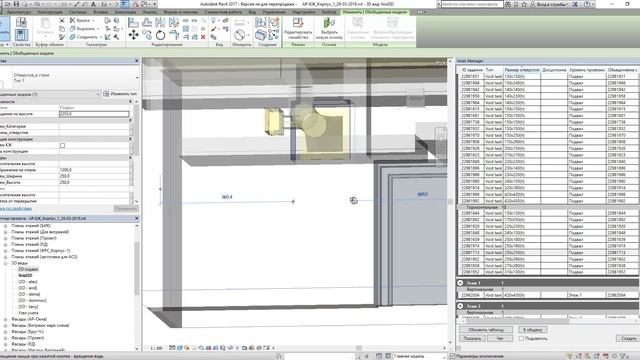Viewport: 640px width, 360px height.
Task: Click the Свойства properties icon in ribbon
Action: 21,35
